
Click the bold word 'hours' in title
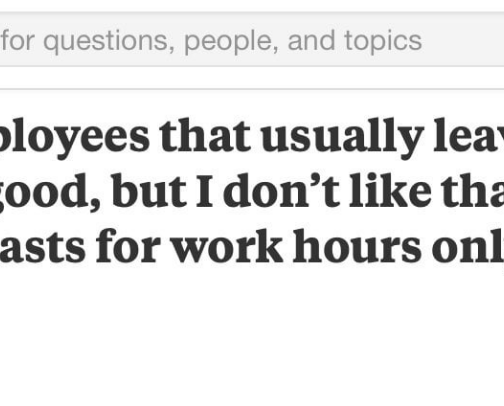coord(357,247)
